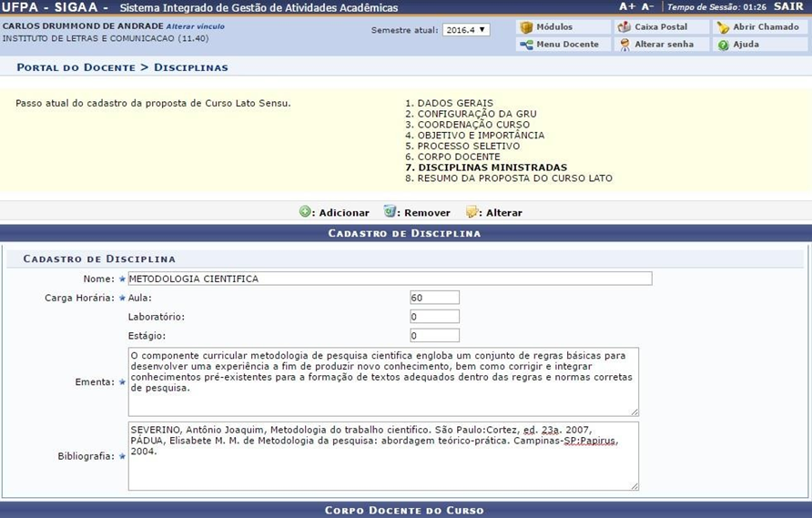812x518 pixels.
Task: Click the Módulos box icon
Action: click(x=526, y=27)
